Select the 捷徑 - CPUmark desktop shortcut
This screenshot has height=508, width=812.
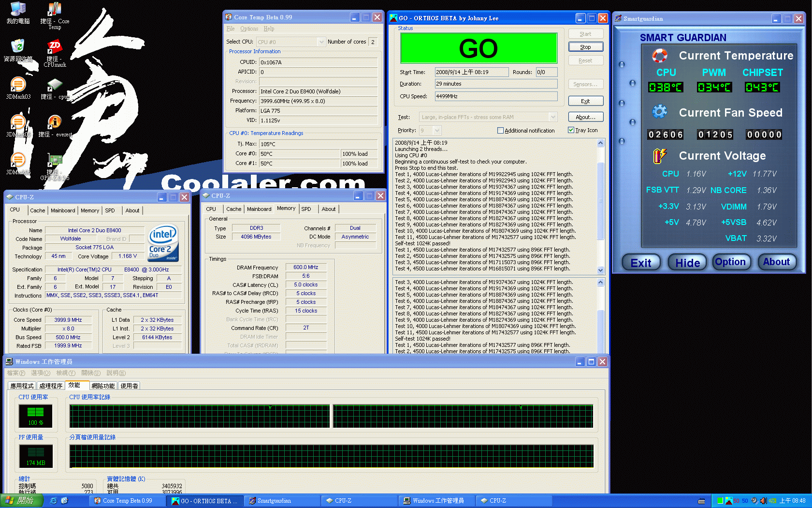coord(55,54)
